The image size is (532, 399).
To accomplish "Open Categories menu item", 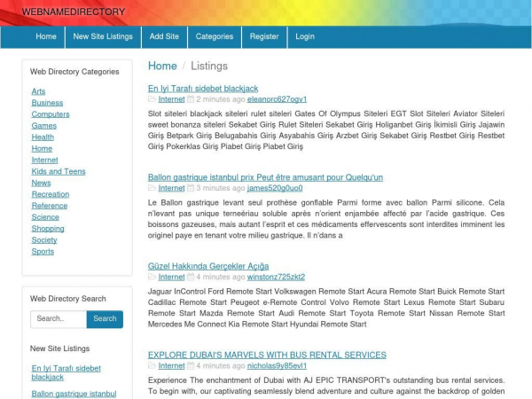I will click(x=215, y=36).
